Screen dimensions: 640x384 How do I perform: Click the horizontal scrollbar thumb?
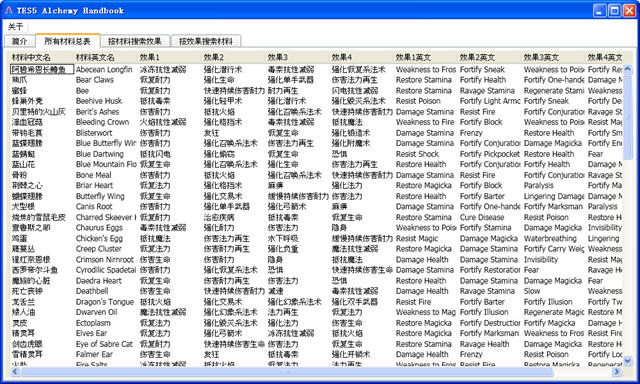pos(287,371)
